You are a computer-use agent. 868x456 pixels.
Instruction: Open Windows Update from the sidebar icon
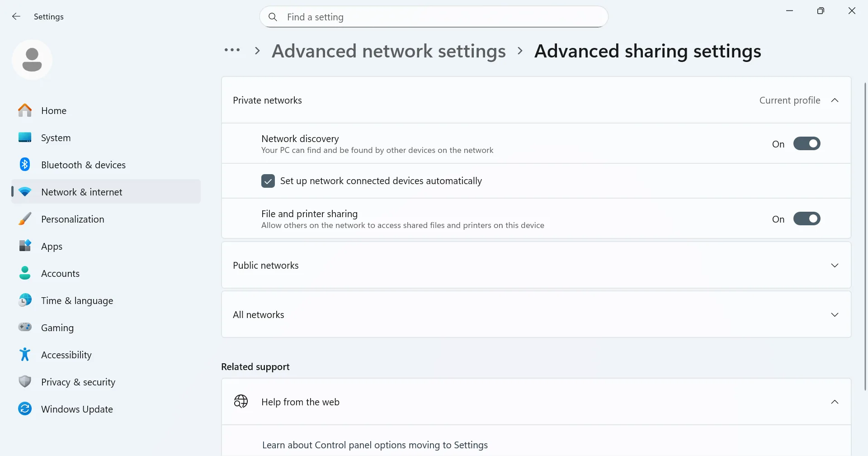[x=25, y=408]
